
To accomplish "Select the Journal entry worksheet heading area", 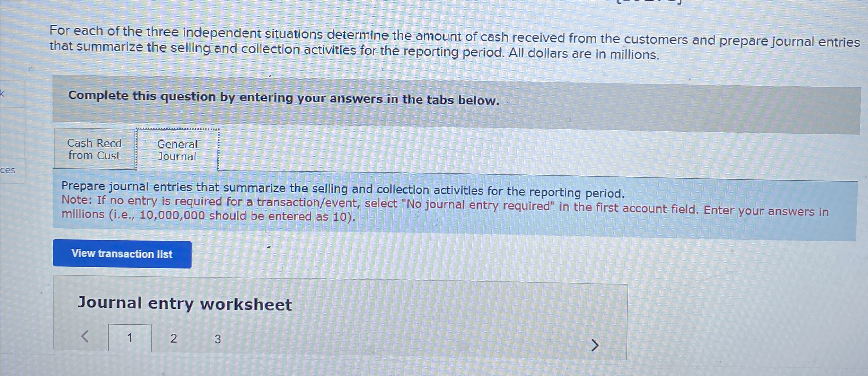I will (184, 303).
